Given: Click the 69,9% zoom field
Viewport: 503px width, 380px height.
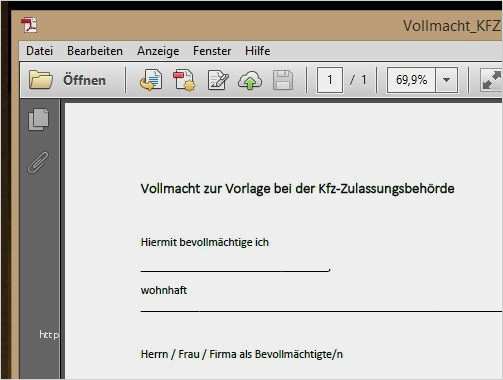Looking at the screenshot, I should [411, 80].
